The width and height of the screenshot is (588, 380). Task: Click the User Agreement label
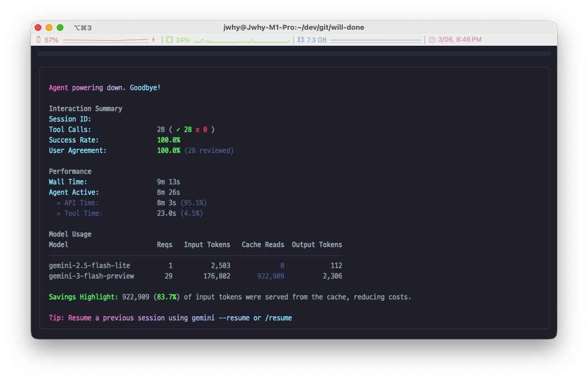tap(78, 151)
